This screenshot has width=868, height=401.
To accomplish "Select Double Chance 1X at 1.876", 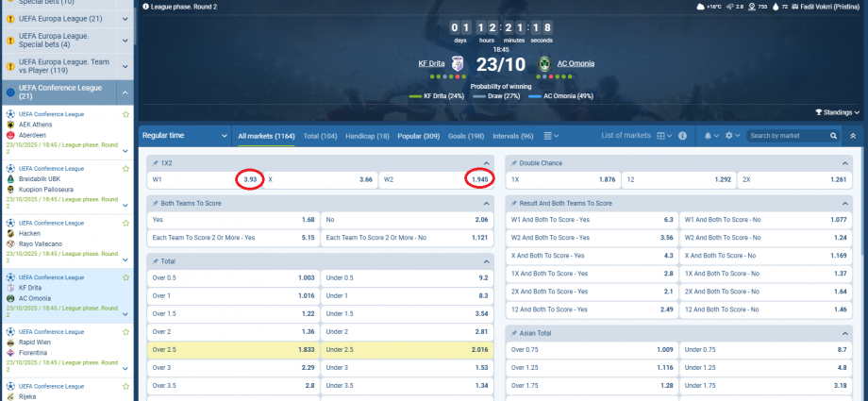I will coord(563,179).
